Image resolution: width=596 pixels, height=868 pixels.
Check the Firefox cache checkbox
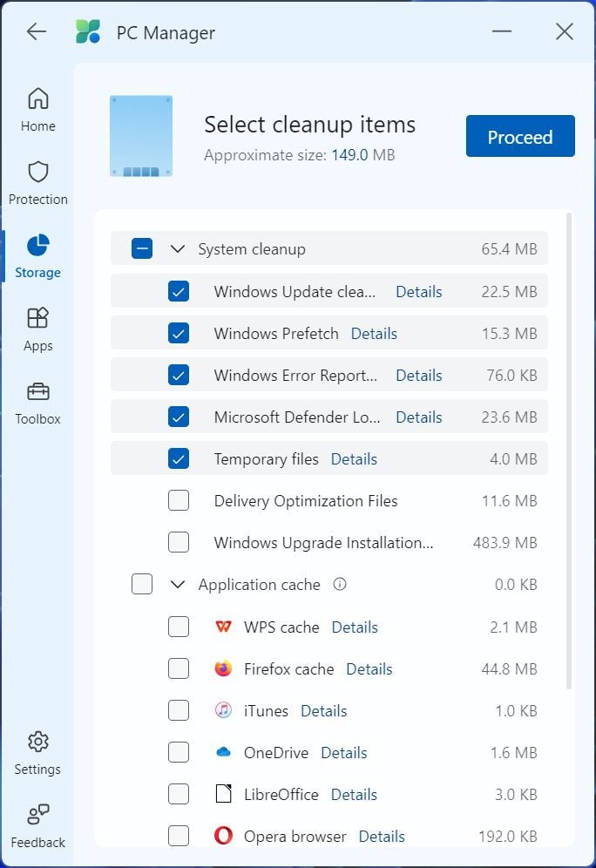(x=179, y=669)
